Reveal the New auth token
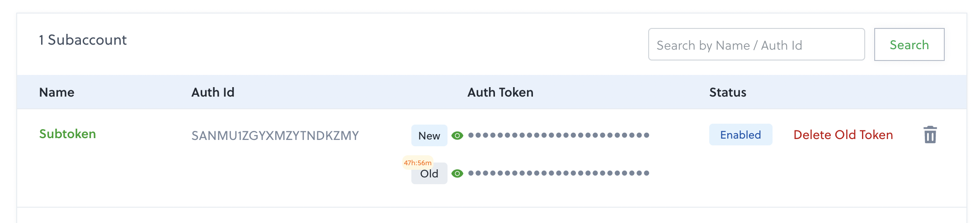 [457, 135]
